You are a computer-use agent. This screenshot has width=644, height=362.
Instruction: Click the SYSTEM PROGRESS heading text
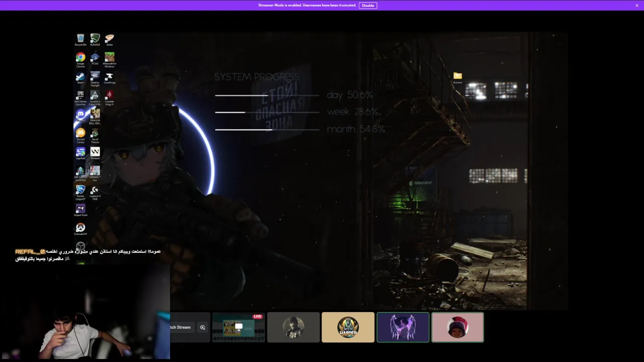[x=257, y=77]
